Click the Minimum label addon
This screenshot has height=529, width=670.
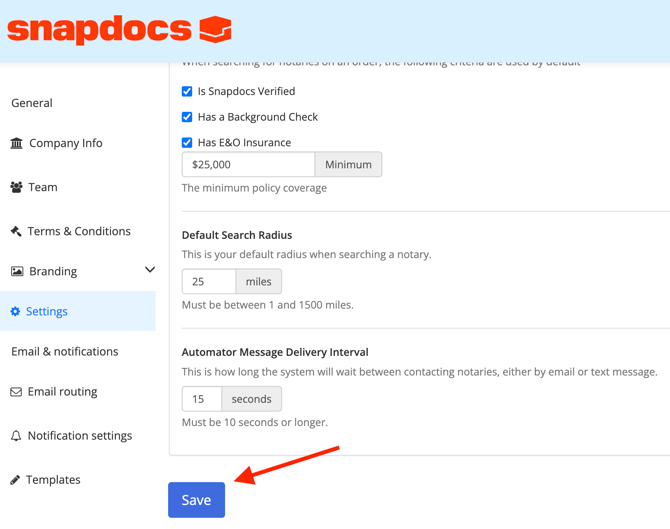point(348,165)
